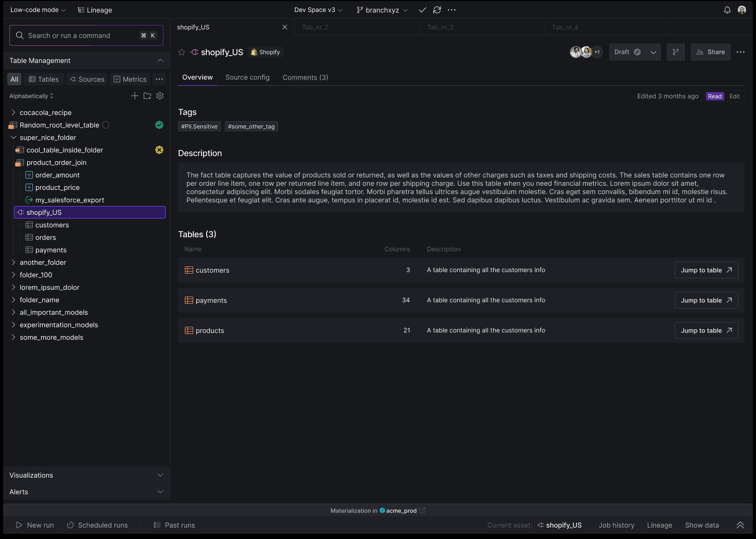Click the refresh sync icon
756x539 pixels.
[x=437, y=10]
